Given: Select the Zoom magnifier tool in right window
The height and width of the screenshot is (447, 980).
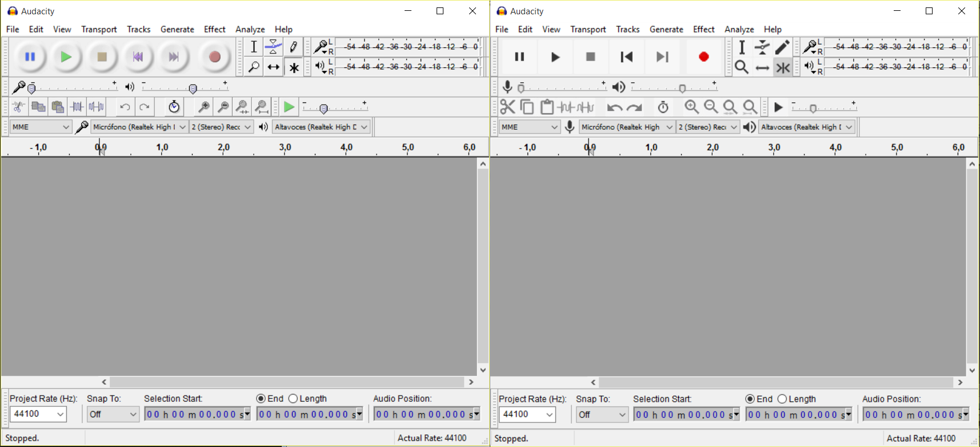Looking at the screenshot, I should (742, 67).
